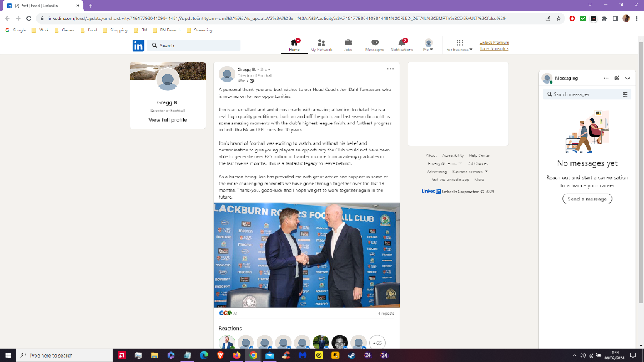Open the Food bookmarks folder

click(89, 30)
